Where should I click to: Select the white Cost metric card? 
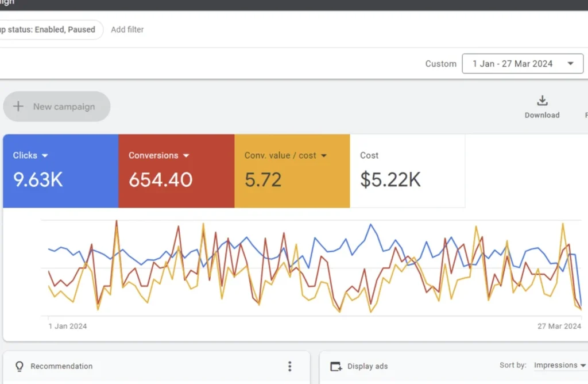(407, 171)
